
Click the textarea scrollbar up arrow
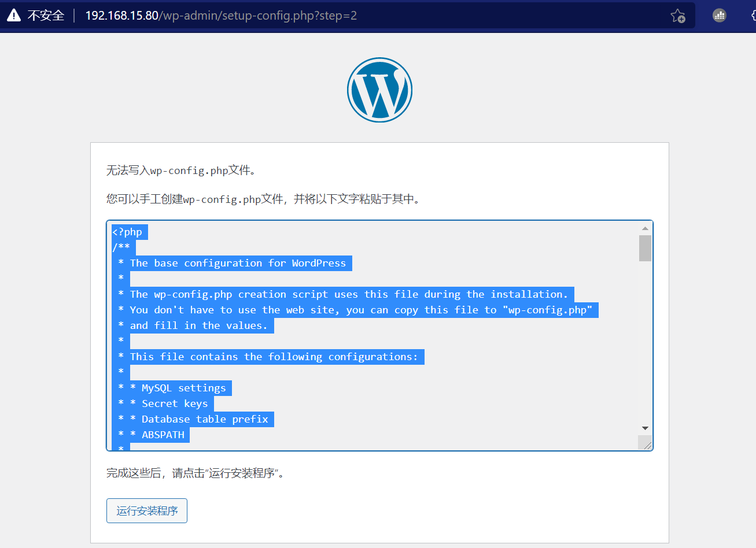pos(645,228)
